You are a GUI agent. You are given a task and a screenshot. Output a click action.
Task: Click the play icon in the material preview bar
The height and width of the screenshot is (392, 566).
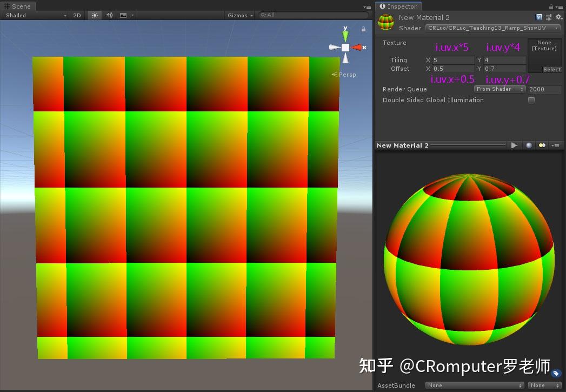coord(514,145)
